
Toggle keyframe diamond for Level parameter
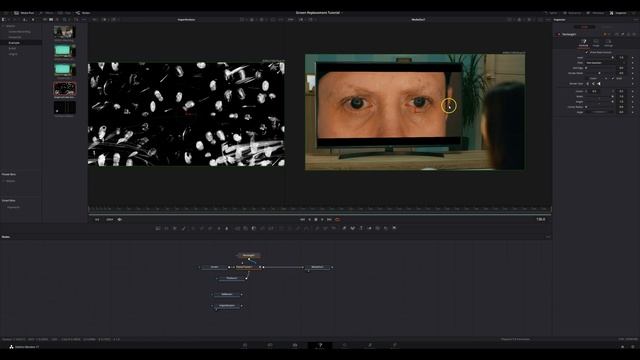(633, 58)
